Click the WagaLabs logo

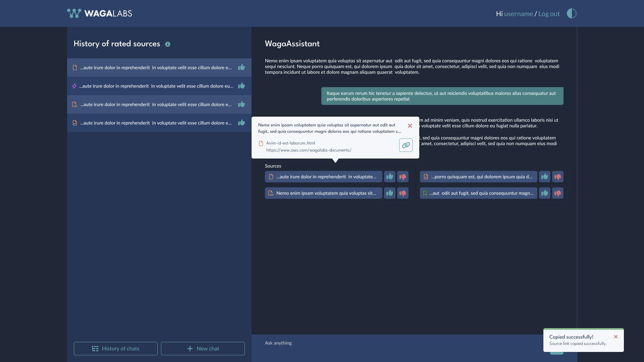(100, 13)
